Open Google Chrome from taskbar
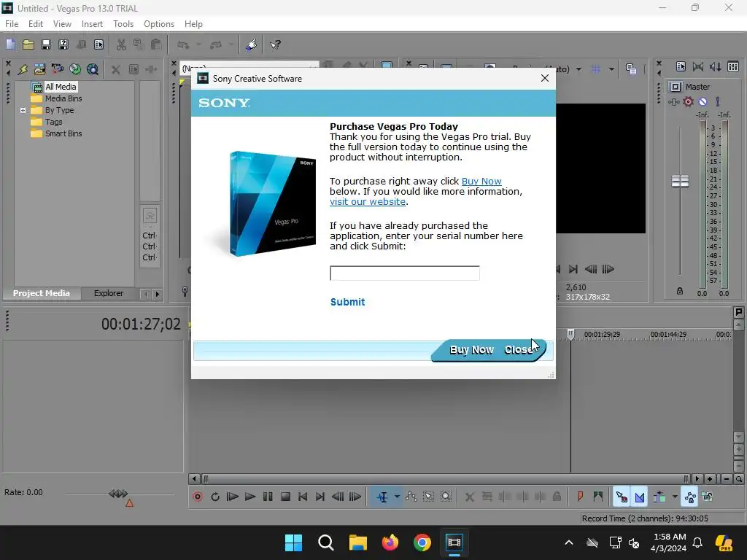The height and width of the screenshot is (560, 747). click(x=422, y=542)
